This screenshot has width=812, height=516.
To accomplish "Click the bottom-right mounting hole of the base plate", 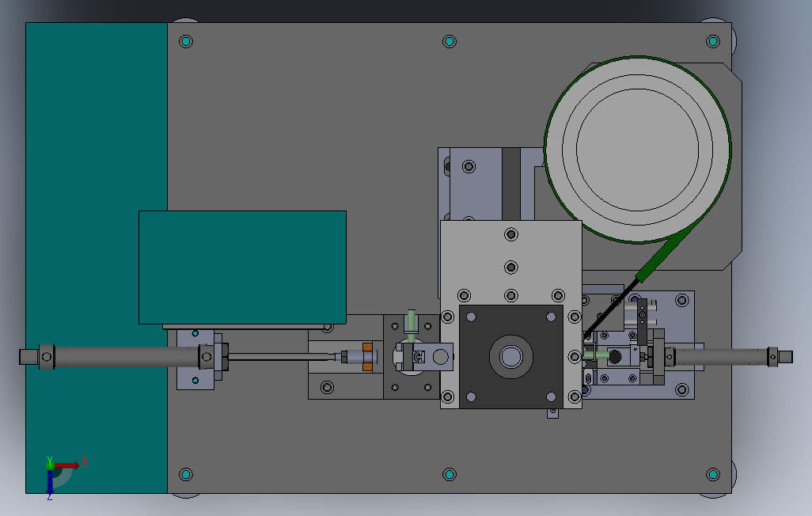I will (x=713, y=475).
